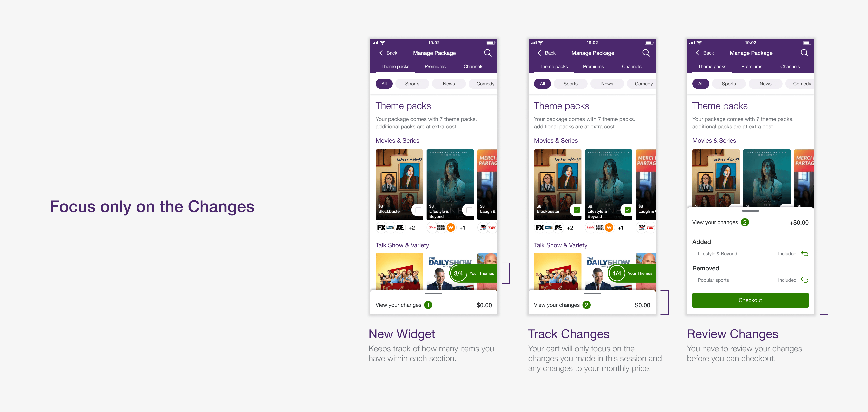Viewport: 868px width, 412px height.
Task: Uncheck Lifestyle & Beyond on the second phone
Action: pyautogui.click(x=627, y=210)
